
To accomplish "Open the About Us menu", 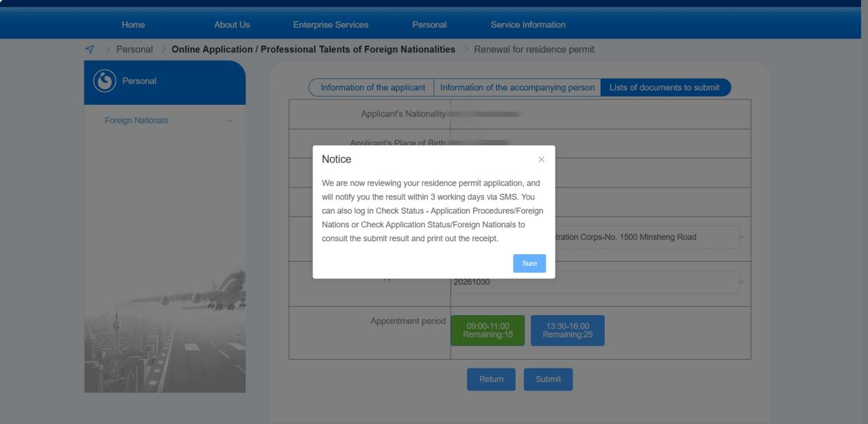I will (x=232, y=25).
